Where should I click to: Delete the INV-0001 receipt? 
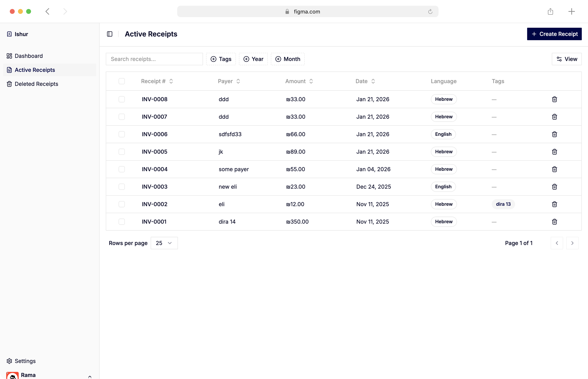pyautogui.click(x=554, y=221)
